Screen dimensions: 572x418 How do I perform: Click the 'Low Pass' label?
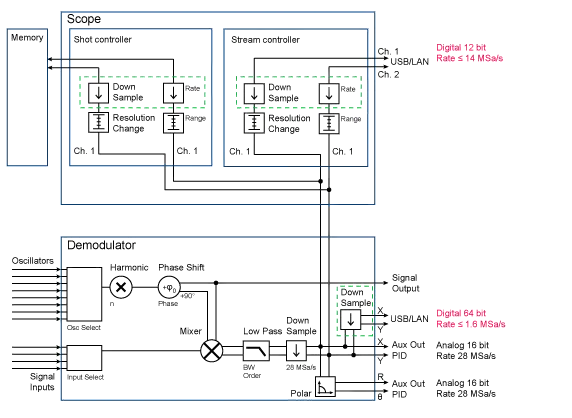pyautogui.click(x=263, y=331)
